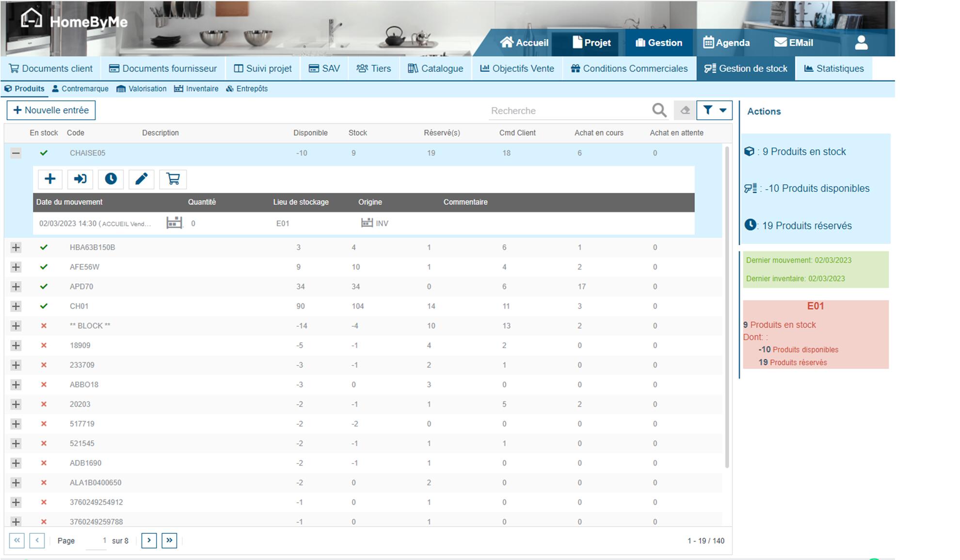The image size is (960, 560).
Task: Go to the next page of results
Action: pyautogui.click(x=149, y=540)
